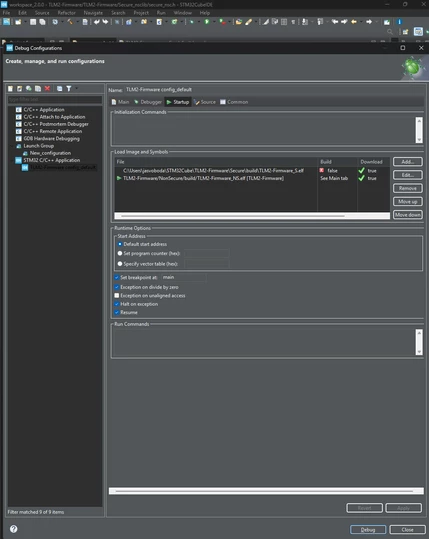Open the Project menu
Screen dimensions: 429x539
[x=141, y=13]
